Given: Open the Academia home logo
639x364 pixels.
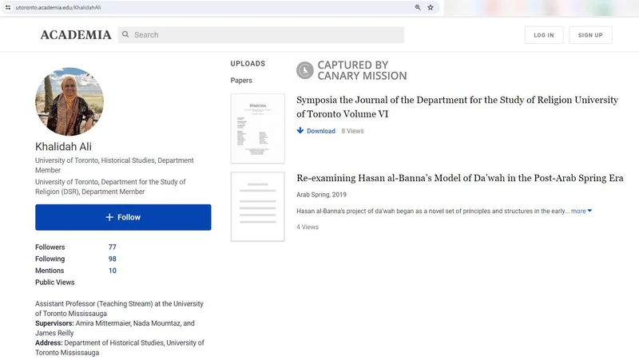Looking at the screenshot, I should click(x=76, y=35).
